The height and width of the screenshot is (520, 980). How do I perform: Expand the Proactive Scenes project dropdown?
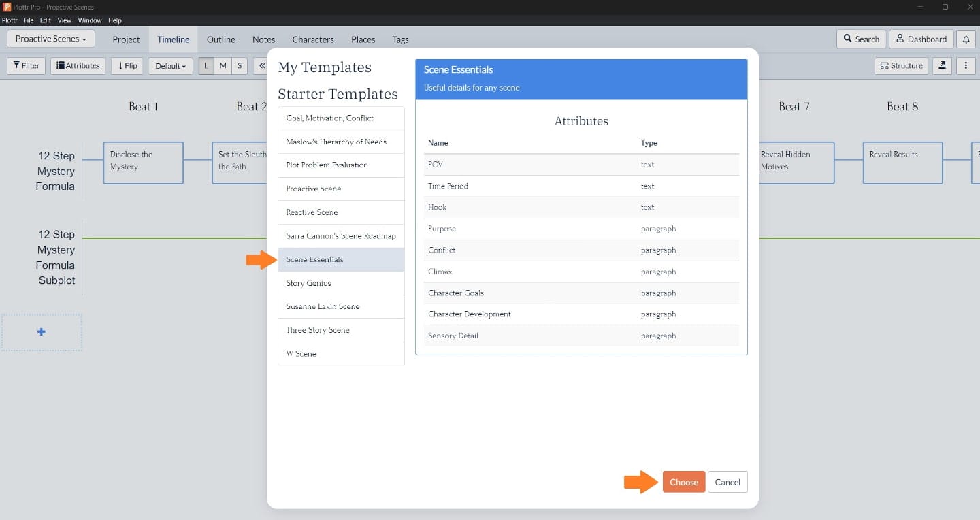(x=51, y=39)
